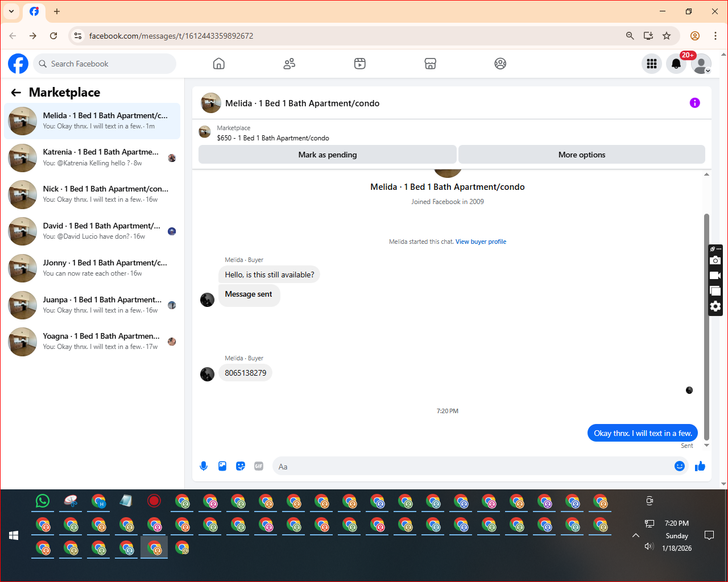This screenshot has height=582, width=728.
Task: Go back in browser history
Action: pos(13,36)
